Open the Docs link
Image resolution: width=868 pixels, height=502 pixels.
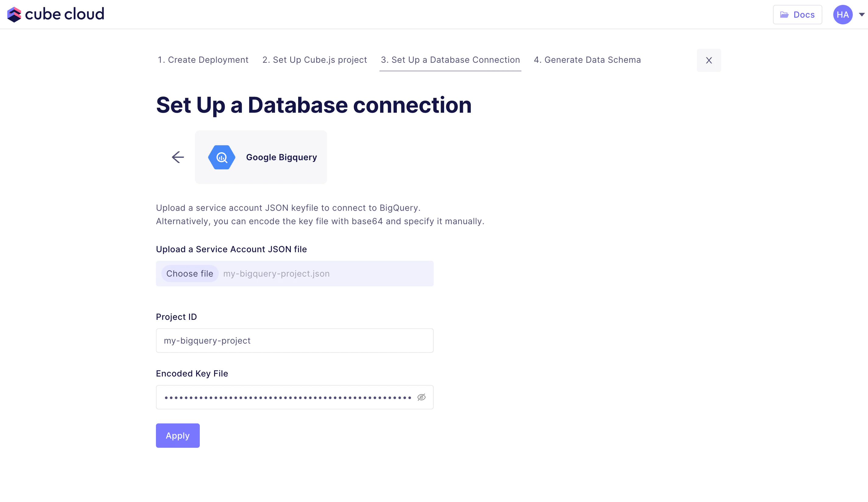tap(797, 15)
